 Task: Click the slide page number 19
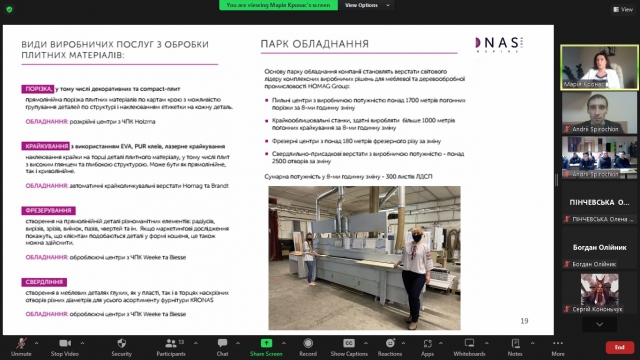click(x=524, y=321)
